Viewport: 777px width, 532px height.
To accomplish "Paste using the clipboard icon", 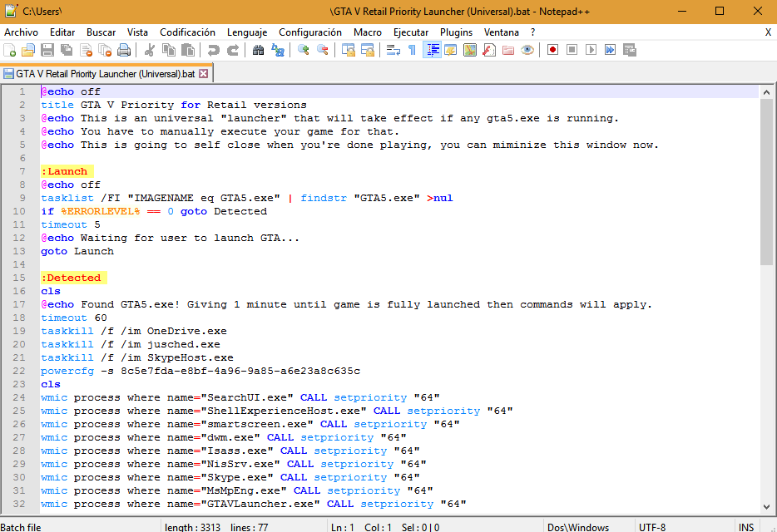I will point(188,50).
